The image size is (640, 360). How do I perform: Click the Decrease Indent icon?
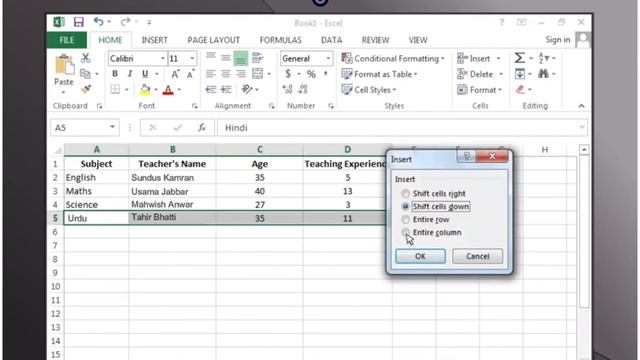[x=211, y=89]
